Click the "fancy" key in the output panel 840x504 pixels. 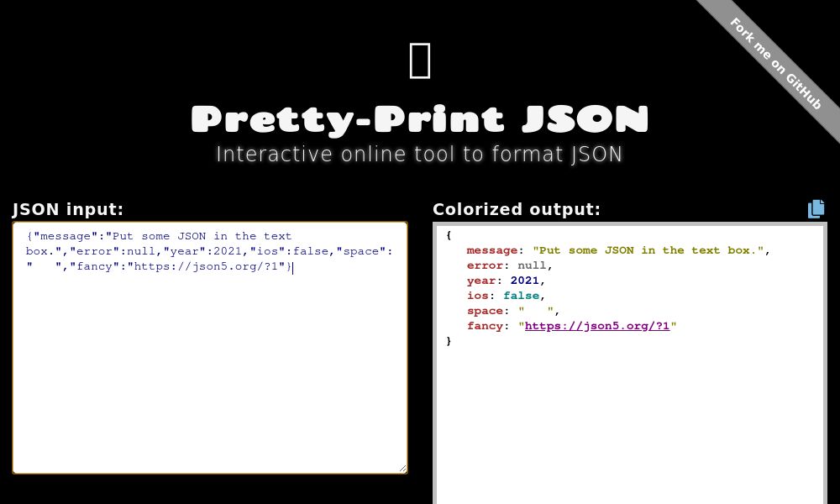486,326
